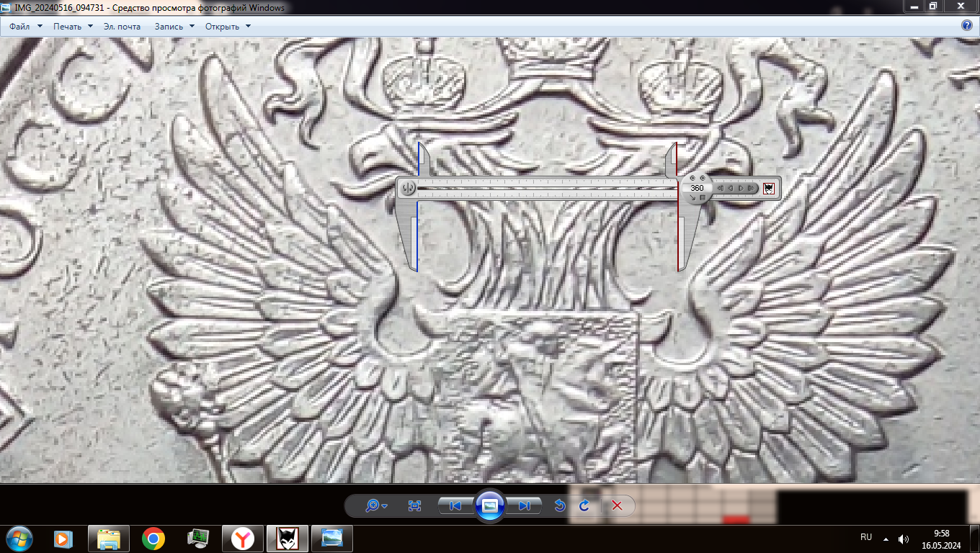Expand the Запись dropdown menu

coord(174,27)
